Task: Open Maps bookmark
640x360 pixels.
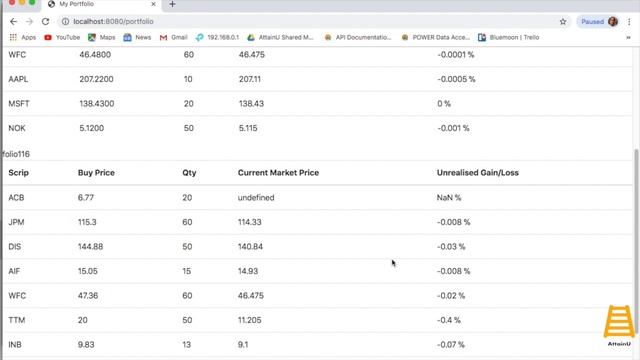Action: click(x=102, y=37)
